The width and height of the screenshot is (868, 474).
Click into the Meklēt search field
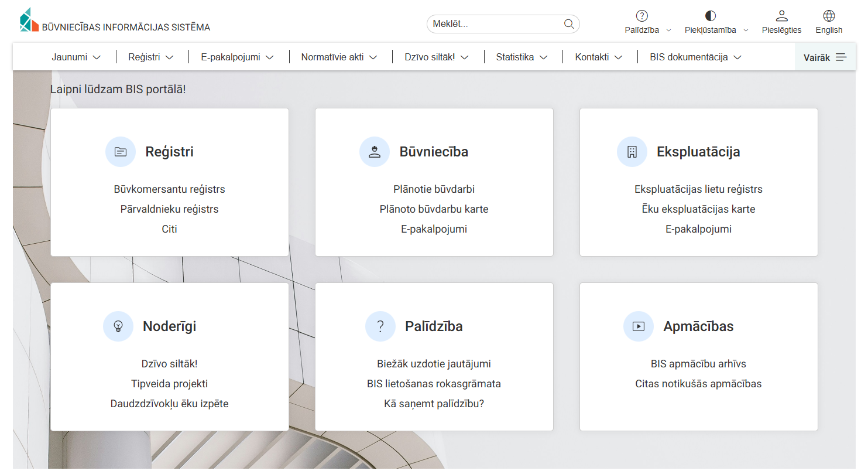point(495,24)
